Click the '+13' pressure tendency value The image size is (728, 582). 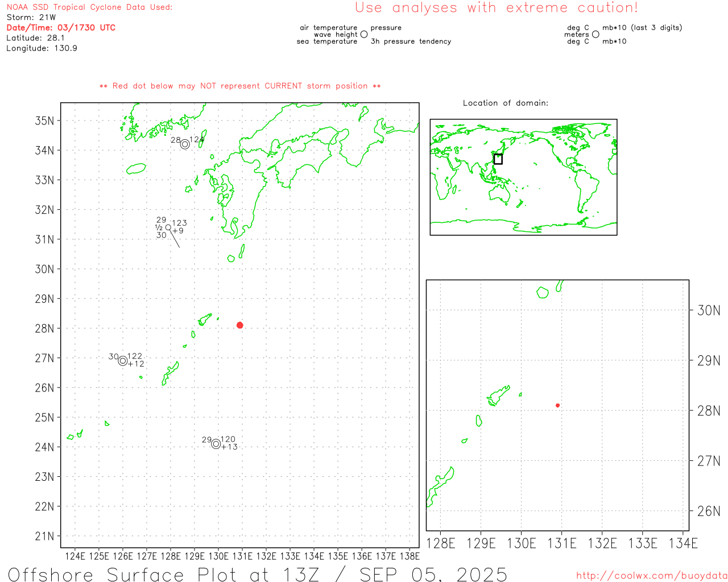(230, 447)
